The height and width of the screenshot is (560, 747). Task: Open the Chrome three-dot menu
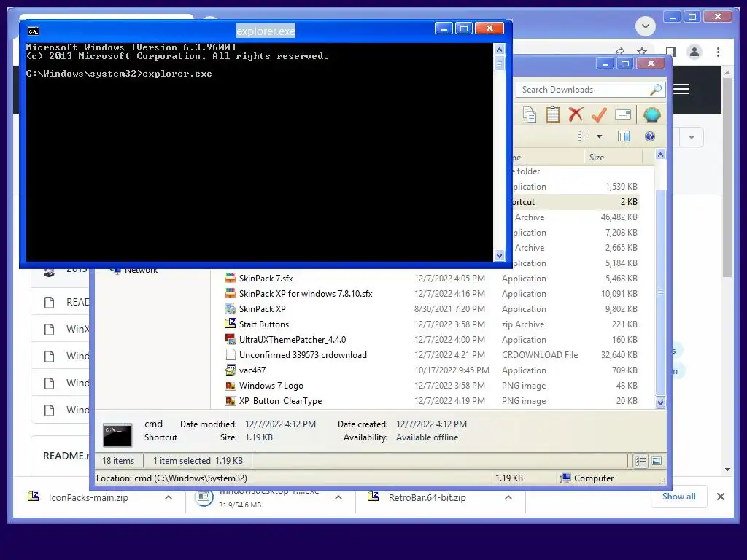718,52
